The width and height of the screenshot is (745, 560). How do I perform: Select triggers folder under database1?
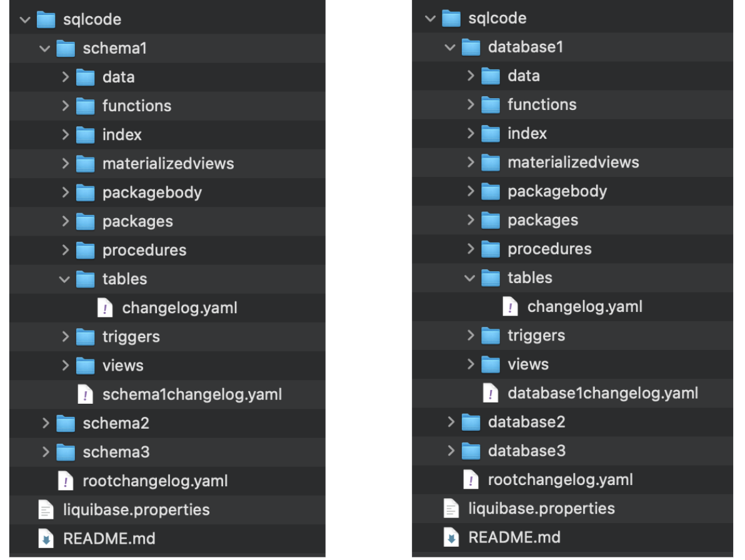coord(536,336)
